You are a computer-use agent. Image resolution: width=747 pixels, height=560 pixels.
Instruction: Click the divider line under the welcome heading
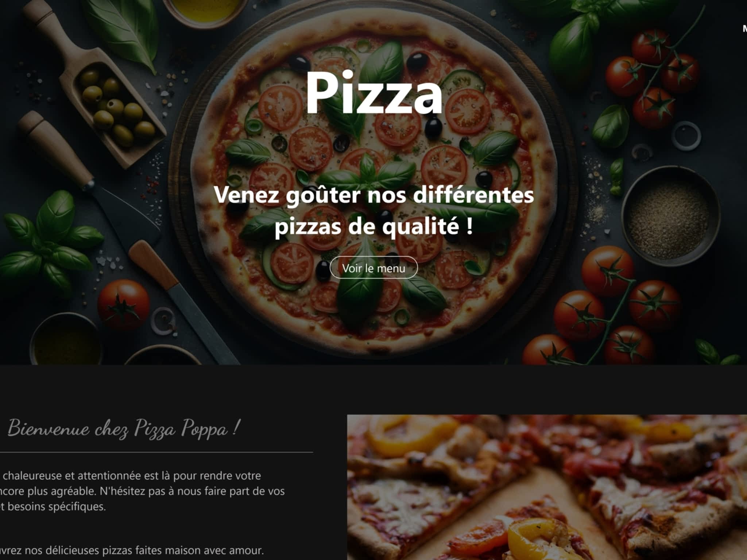[x=156, y=452]
